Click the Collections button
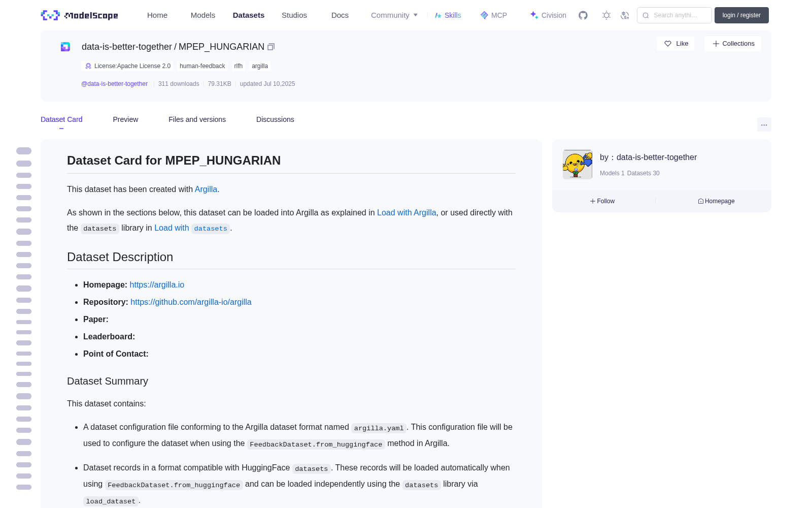The image size is (812, 508). click(733, 44)
